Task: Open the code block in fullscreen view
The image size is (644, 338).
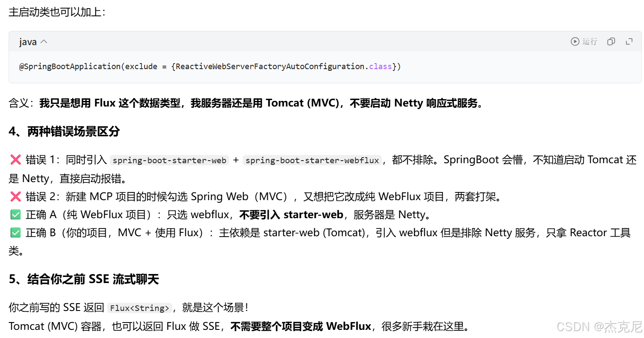Action: [x=629, y=42]
